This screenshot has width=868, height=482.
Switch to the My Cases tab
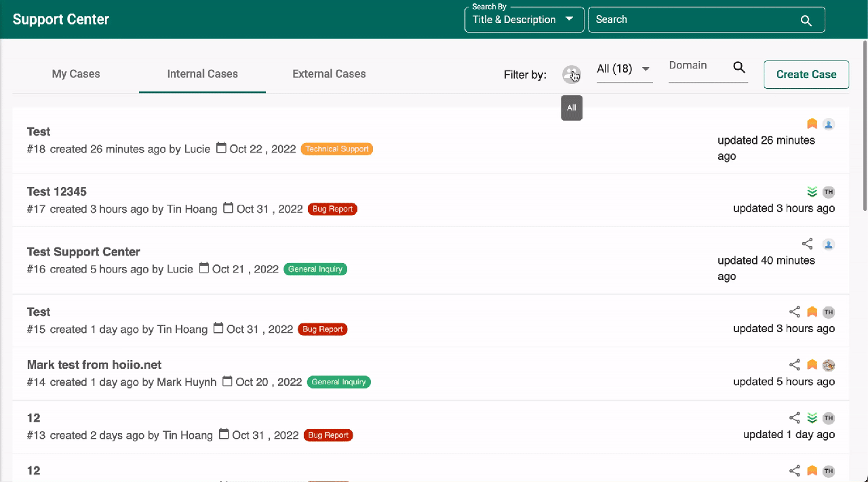(76, 74)
